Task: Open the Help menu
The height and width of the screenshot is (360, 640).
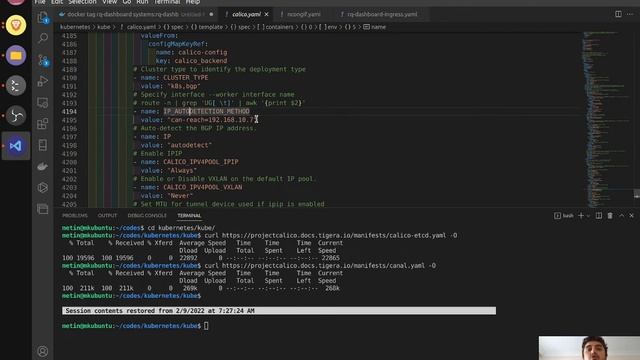Action: (x=193, y=2)
